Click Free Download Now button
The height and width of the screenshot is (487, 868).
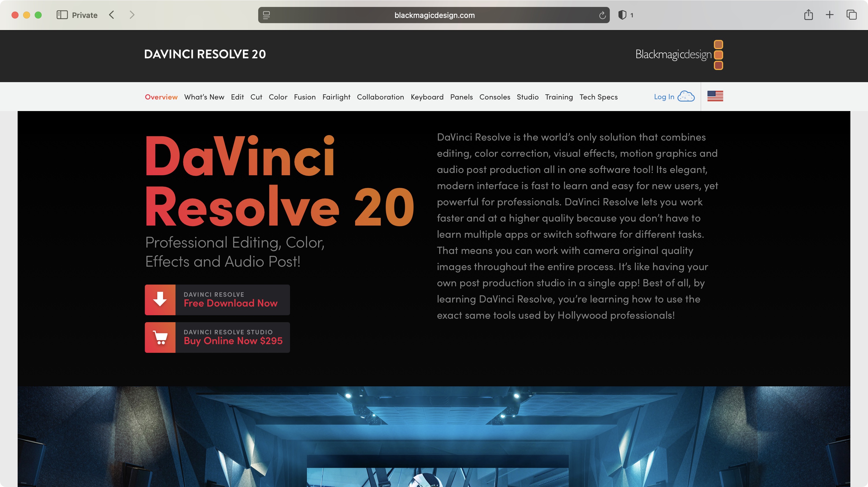pos(217,300)
